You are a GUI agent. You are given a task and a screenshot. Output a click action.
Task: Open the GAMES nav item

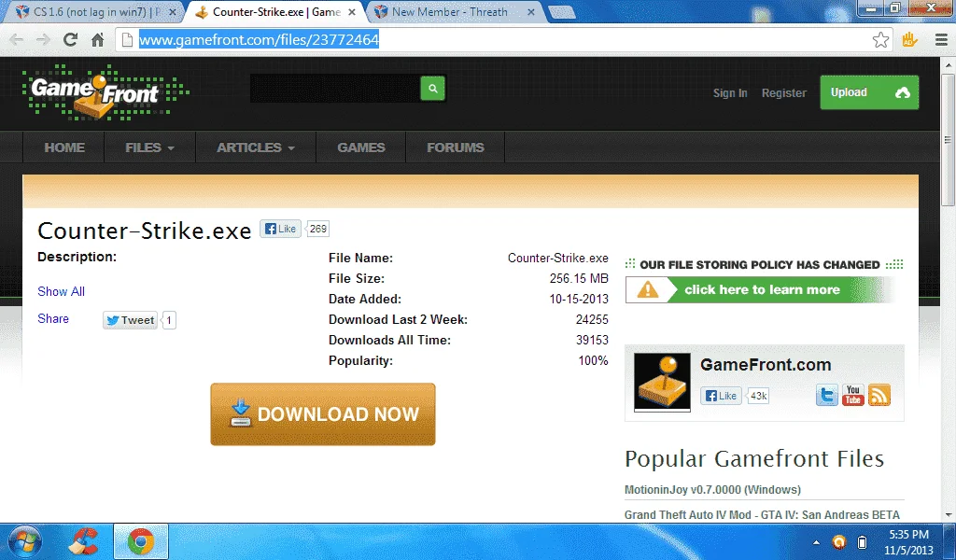pos(361,147)
